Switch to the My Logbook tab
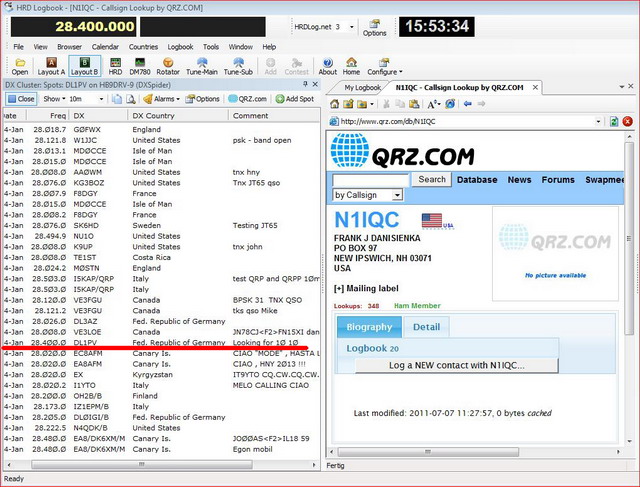Screen dimensions: 640x487 [362, 88]
